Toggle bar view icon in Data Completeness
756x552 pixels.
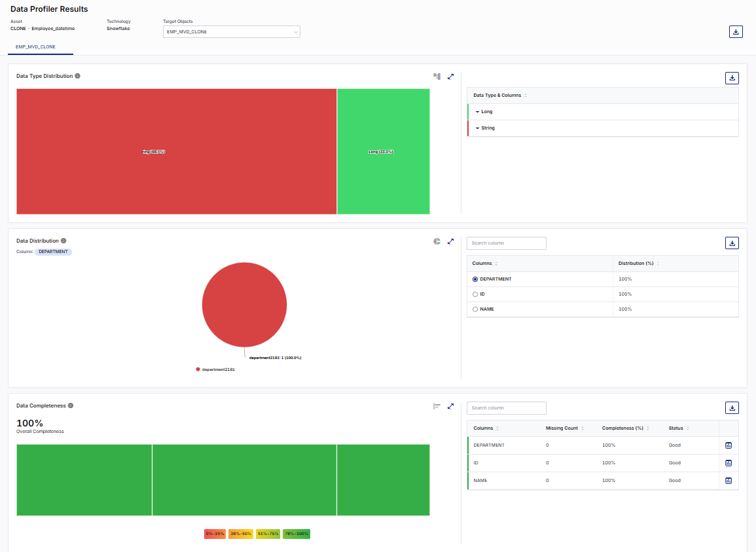click(x=437, y=406)
